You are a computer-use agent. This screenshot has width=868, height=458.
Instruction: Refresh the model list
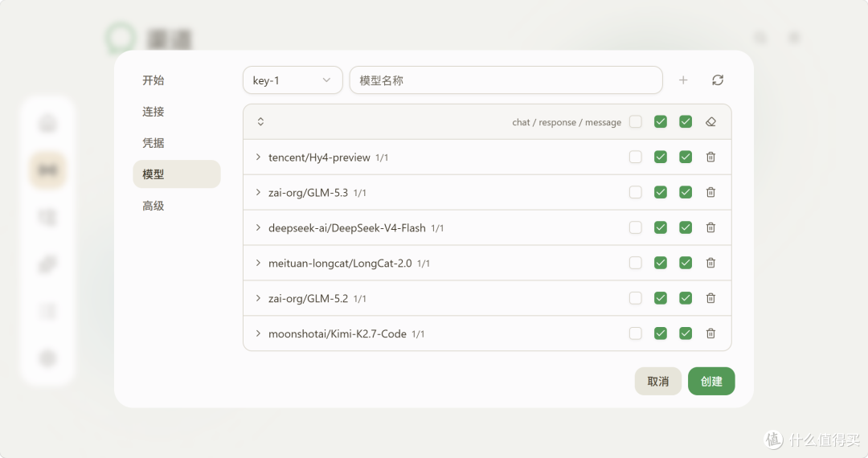coord(718,80)
